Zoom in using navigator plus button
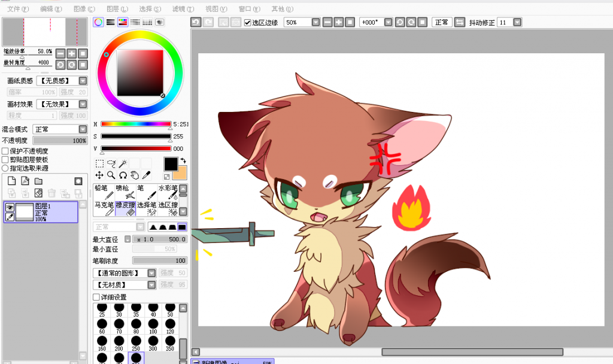 (x=72, y=53)
